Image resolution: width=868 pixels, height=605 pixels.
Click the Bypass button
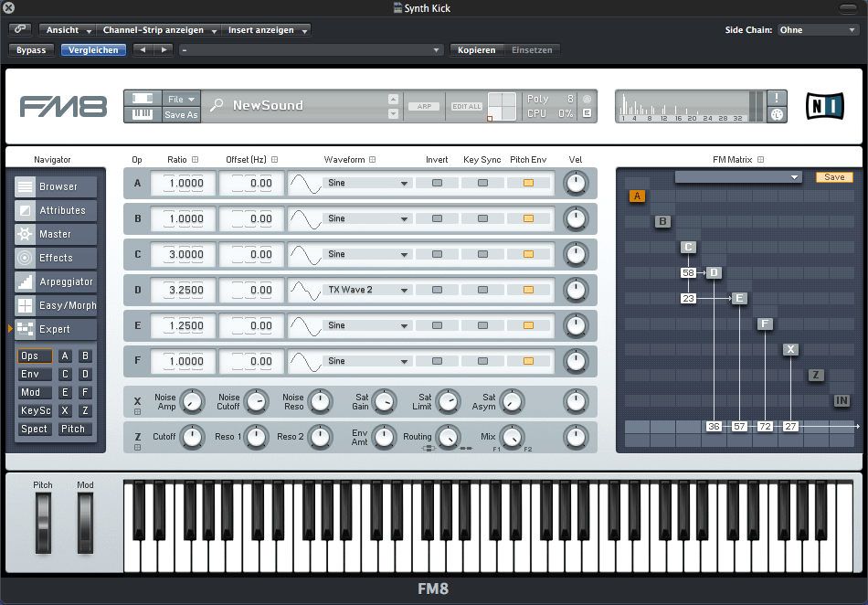(x=31, y=50)
